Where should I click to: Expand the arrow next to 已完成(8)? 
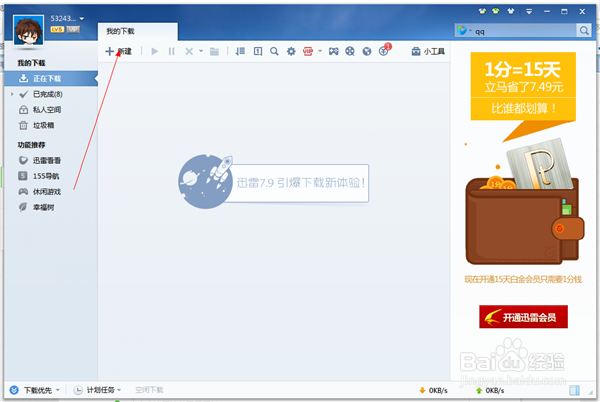click(12, 94)
